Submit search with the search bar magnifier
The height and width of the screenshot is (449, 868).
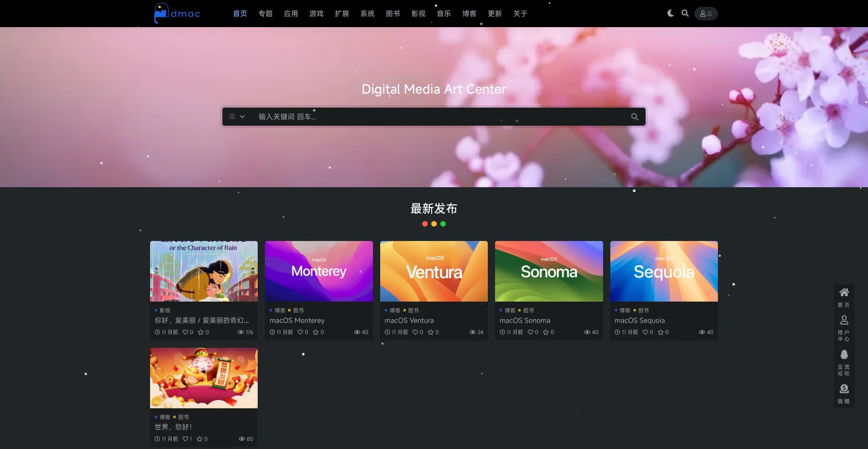[x=635, y=117]
